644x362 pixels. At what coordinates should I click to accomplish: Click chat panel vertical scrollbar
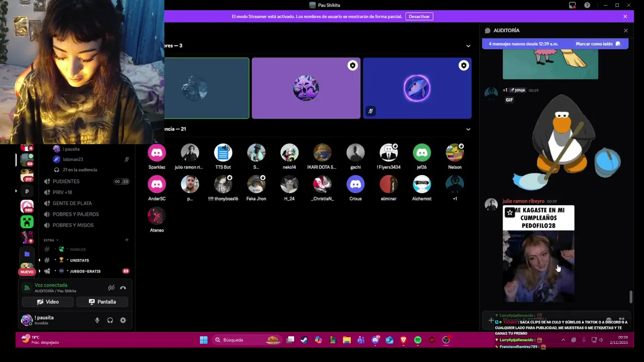click(x=630, y=297)
